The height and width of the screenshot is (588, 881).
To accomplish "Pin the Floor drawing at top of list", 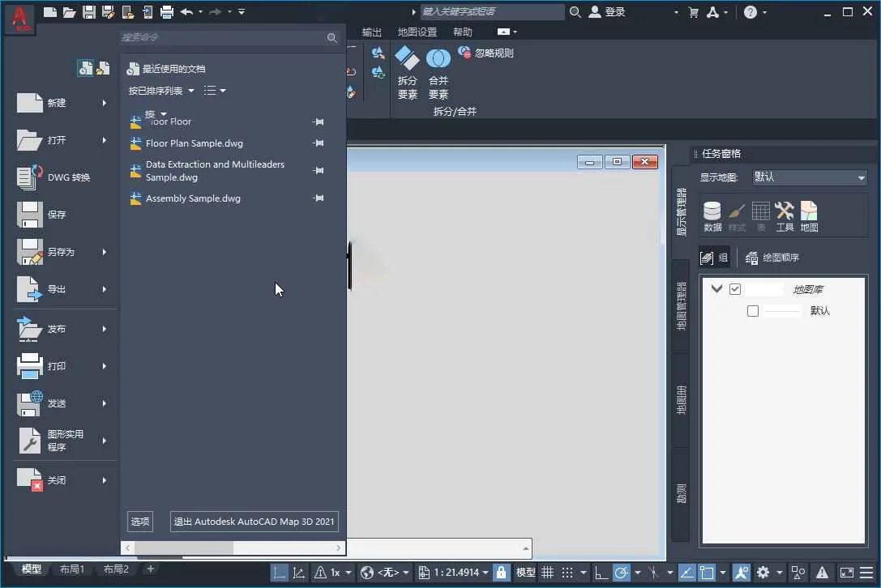I will click(319, 121).
